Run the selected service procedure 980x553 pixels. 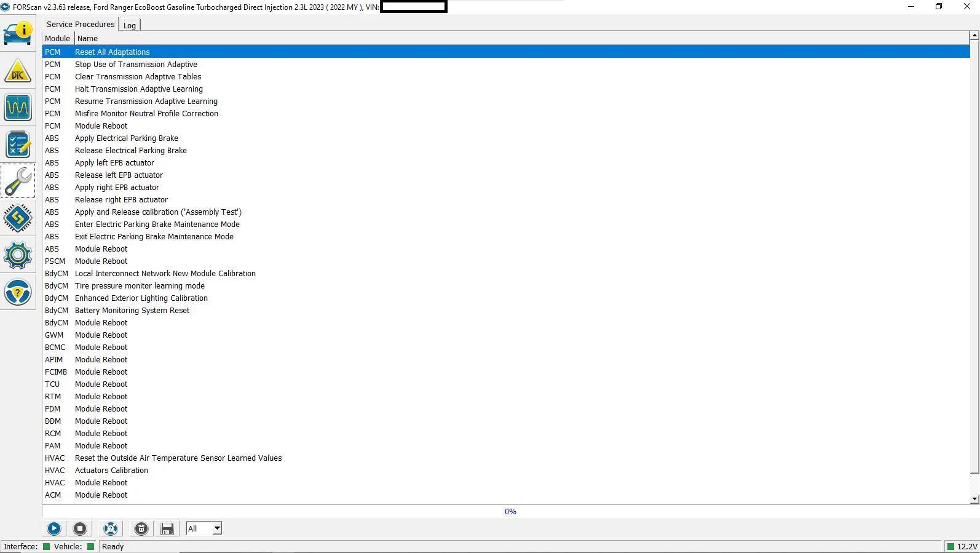coord(54,528)
